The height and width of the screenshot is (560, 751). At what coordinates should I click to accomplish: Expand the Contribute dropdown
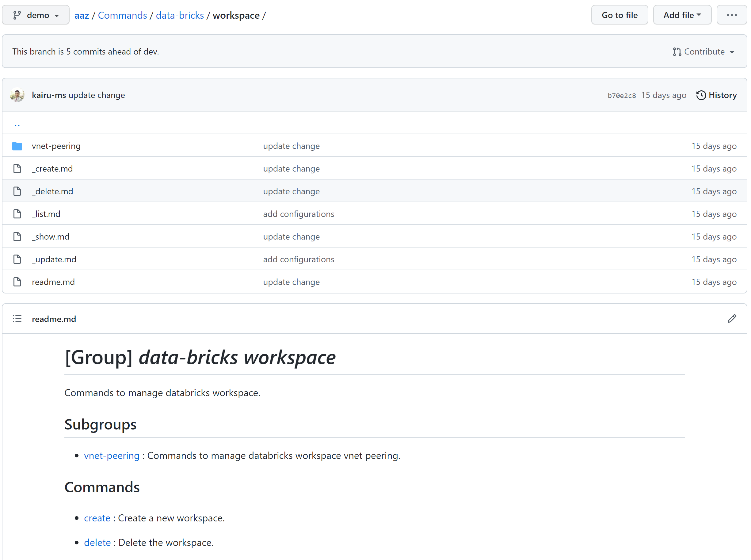click(x=704, y=51)
